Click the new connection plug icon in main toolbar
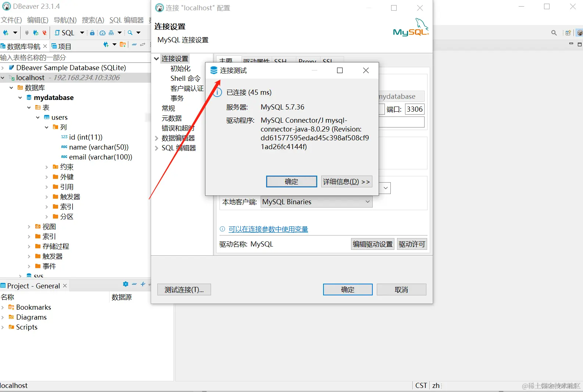 tap(6, 33)
